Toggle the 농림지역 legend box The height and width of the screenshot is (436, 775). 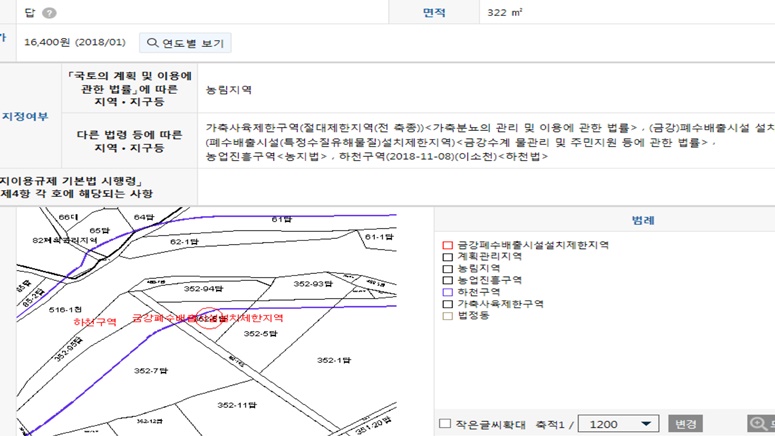point(448,268)
